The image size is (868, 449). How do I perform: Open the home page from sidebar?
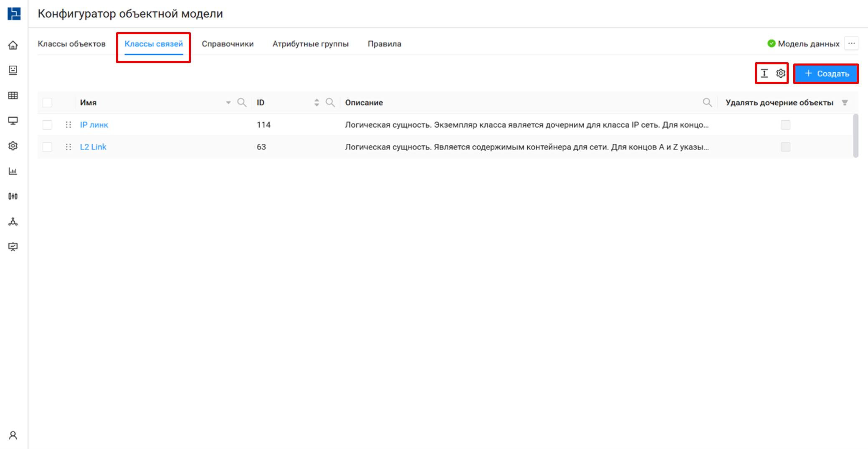(x=13, y=45)
